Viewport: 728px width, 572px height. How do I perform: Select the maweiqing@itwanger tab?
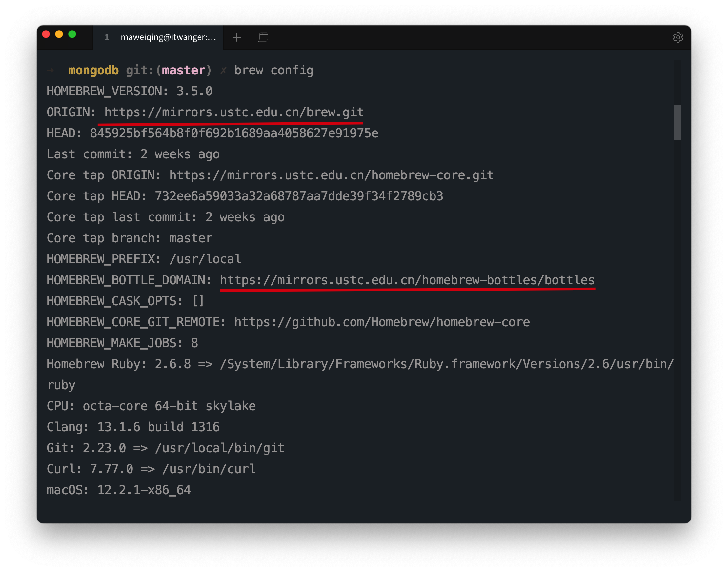(x=161, y=37)
